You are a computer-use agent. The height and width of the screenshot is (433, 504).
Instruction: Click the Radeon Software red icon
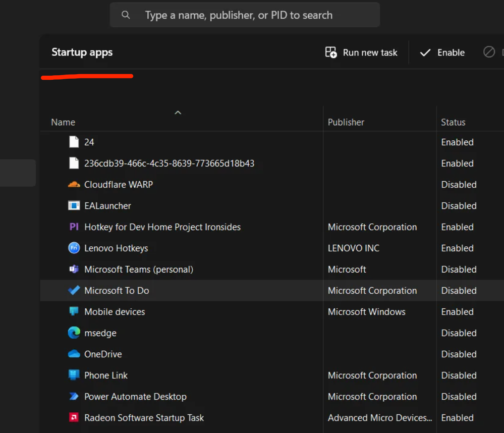coord(74,417)
